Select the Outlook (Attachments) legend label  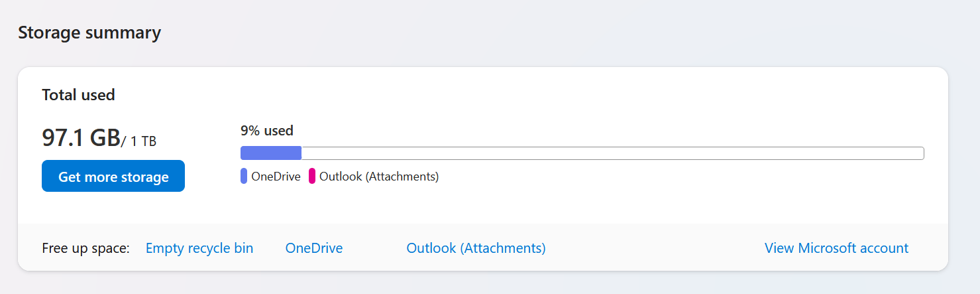pyautogui.click(x=379, y=177)
